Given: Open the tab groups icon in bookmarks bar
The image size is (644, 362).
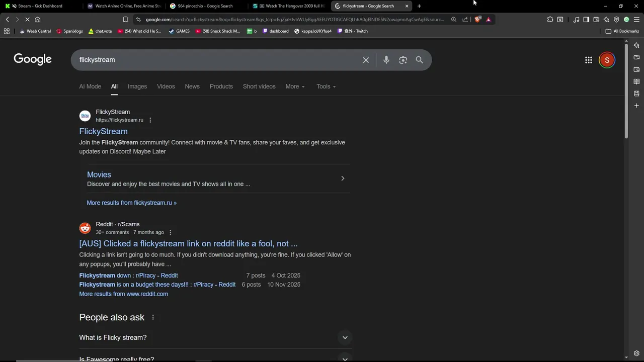Looking at the screenshot, I should tap(7, 31).
